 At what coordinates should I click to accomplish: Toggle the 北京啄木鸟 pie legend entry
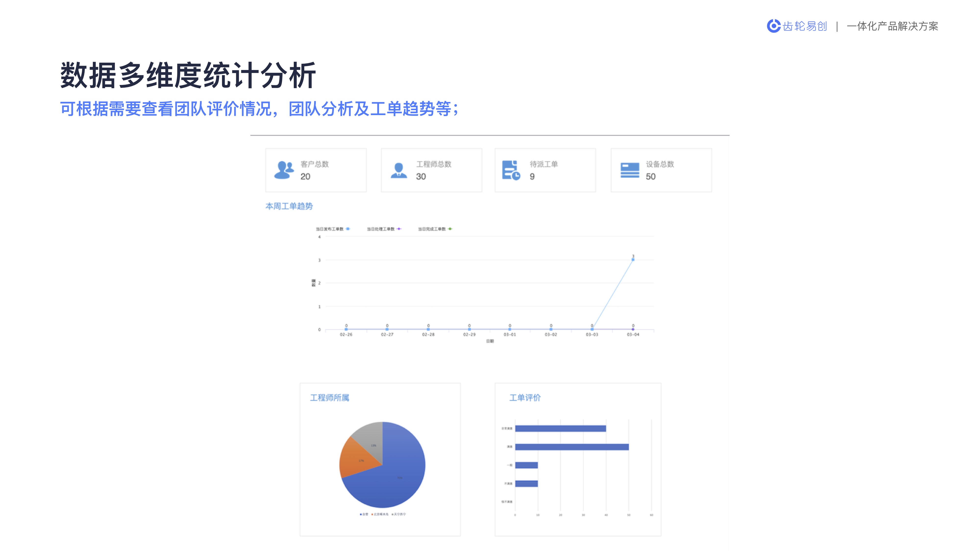pos(380,514)
